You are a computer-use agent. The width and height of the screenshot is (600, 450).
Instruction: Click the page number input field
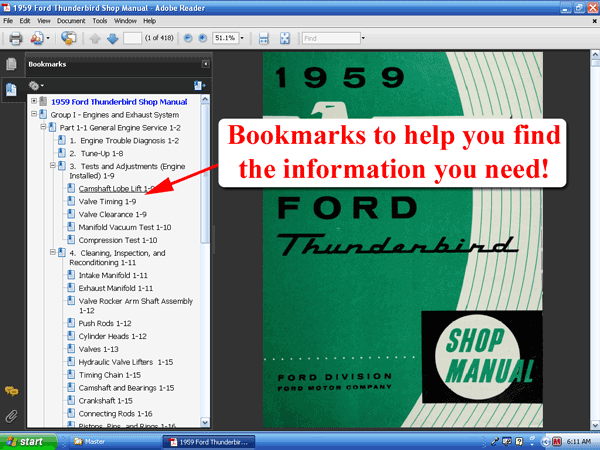pyautogui.click(x=132, y=38)
